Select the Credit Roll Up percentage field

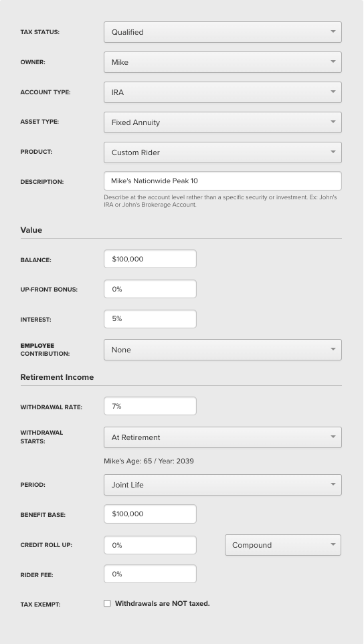point(150,545)
